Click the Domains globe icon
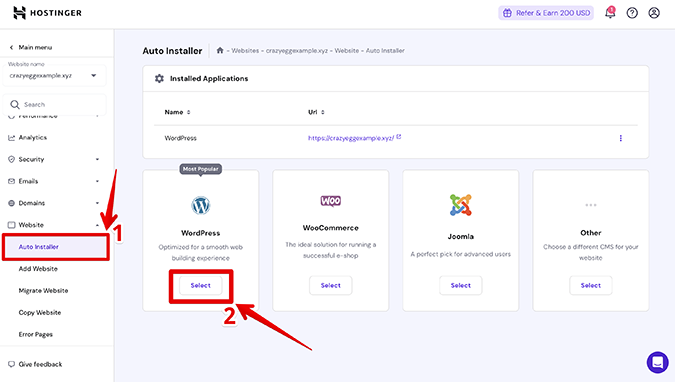Screen dimensions: 675x382 (x=11, y=203)
